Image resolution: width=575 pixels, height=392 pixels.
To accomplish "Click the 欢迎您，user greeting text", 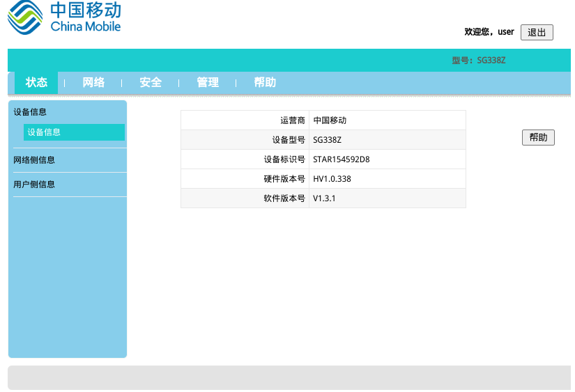I will coord(489,32).
